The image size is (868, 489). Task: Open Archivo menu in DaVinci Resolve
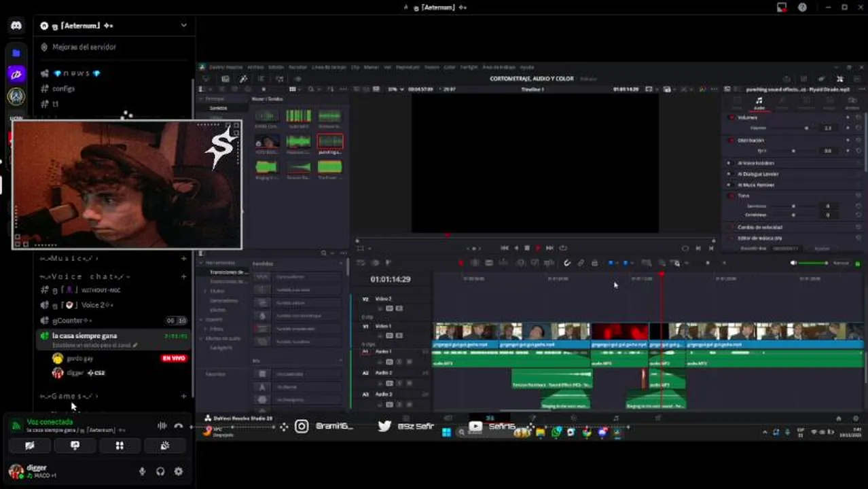tap(255, 67)
